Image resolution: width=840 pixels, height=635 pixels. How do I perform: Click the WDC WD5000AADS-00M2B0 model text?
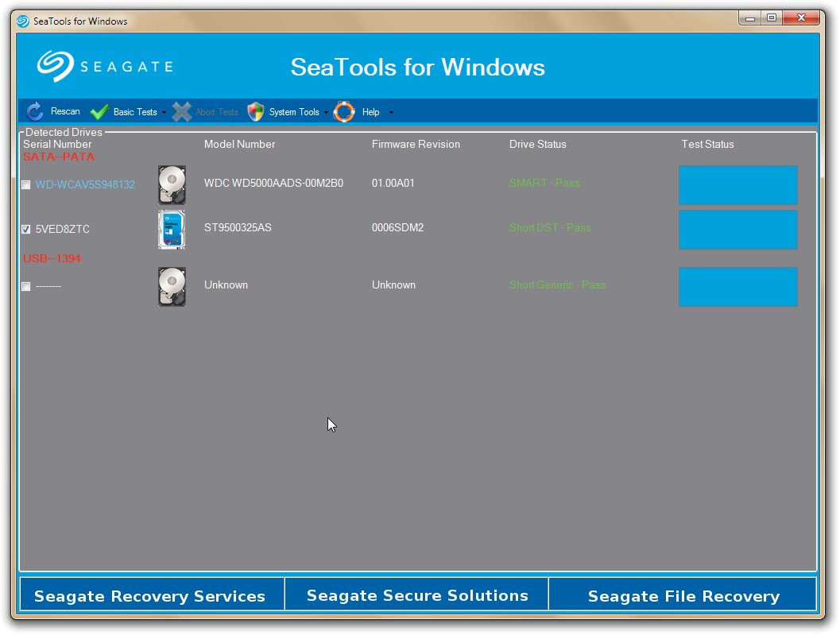coord(273,184)
